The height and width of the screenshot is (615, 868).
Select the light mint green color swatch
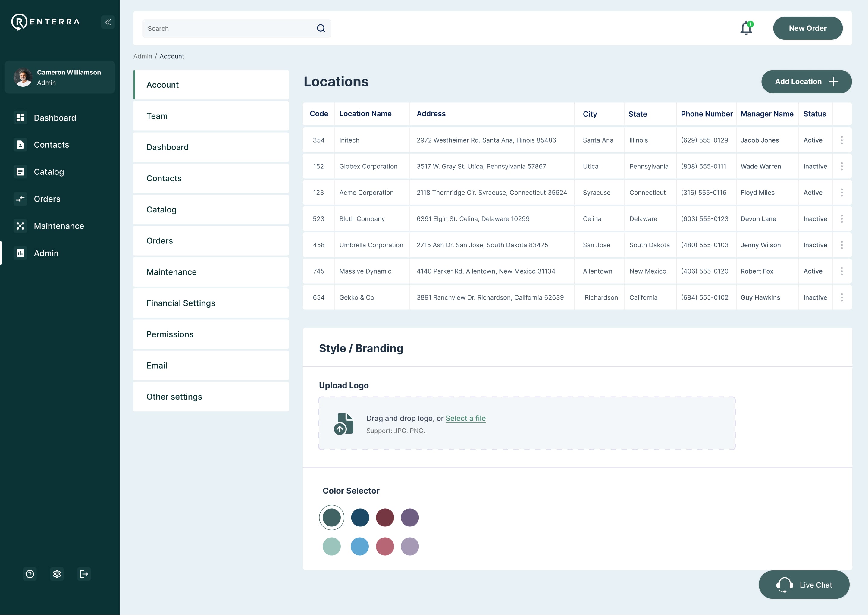click(332, 547)
